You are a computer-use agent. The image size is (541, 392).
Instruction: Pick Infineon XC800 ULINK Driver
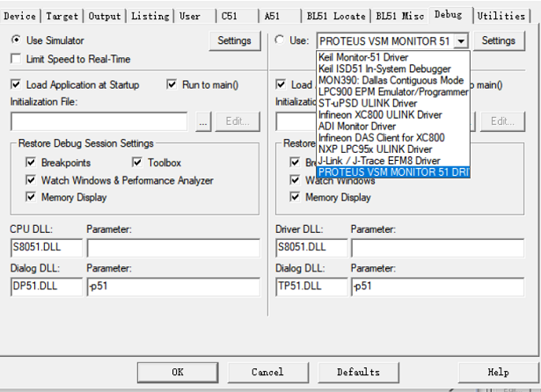393,114
